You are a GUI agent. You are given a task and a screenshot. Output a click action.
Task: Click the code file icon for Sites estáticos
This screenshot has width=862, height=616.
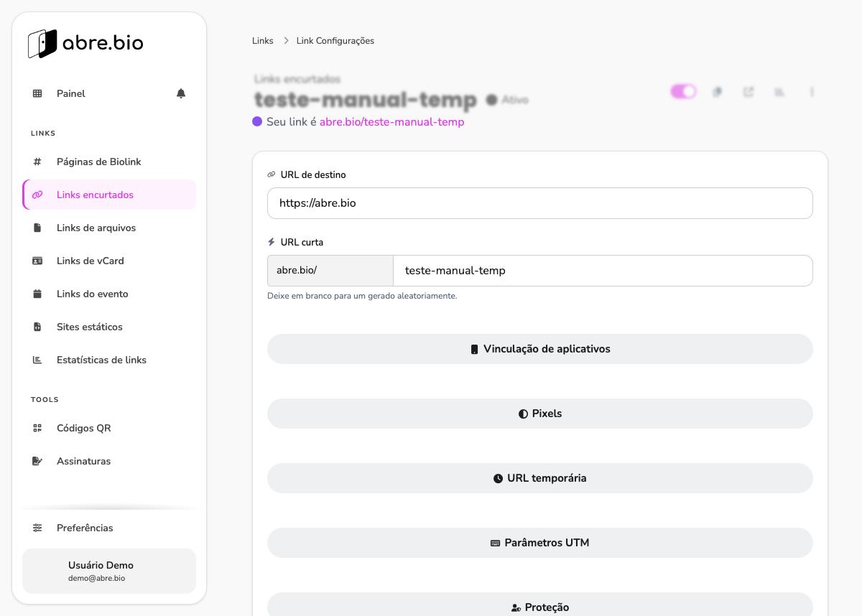click(37, 327)
